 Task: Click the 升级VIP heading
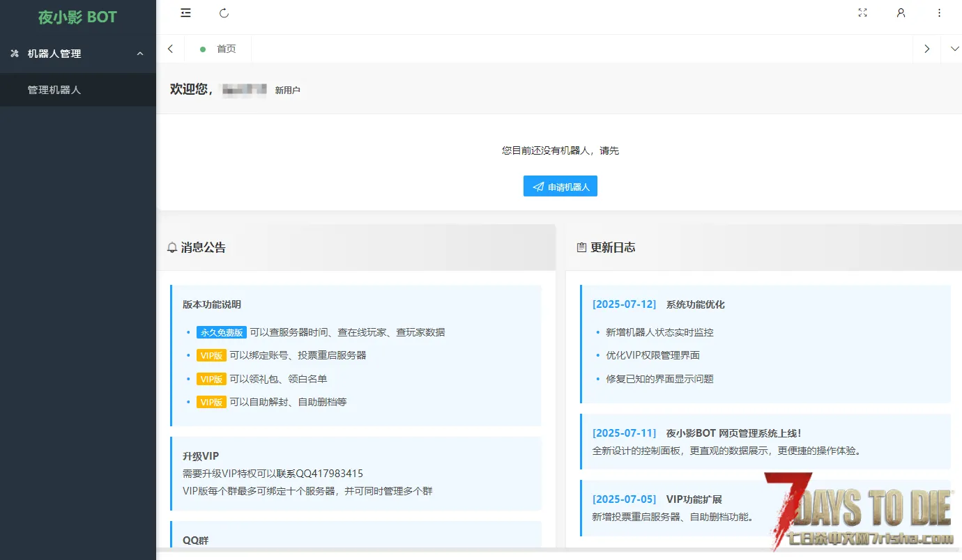point(201,456)
